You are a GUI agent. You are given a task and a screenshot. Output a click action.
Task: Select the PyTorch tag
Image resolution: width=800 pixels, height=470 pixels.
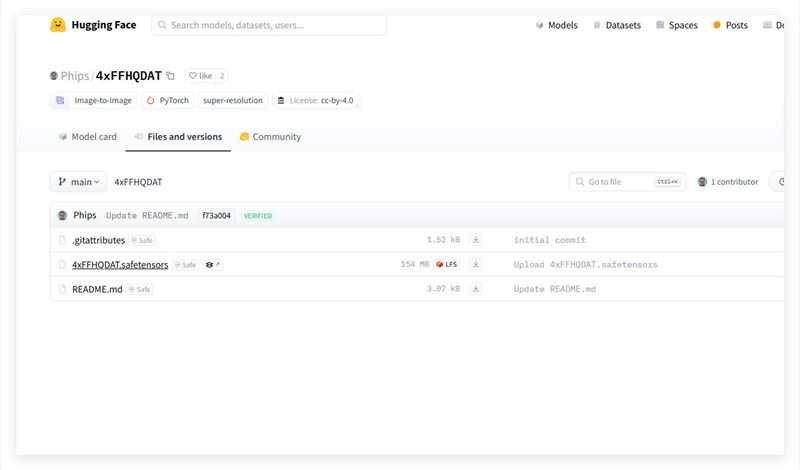(167, 101)
